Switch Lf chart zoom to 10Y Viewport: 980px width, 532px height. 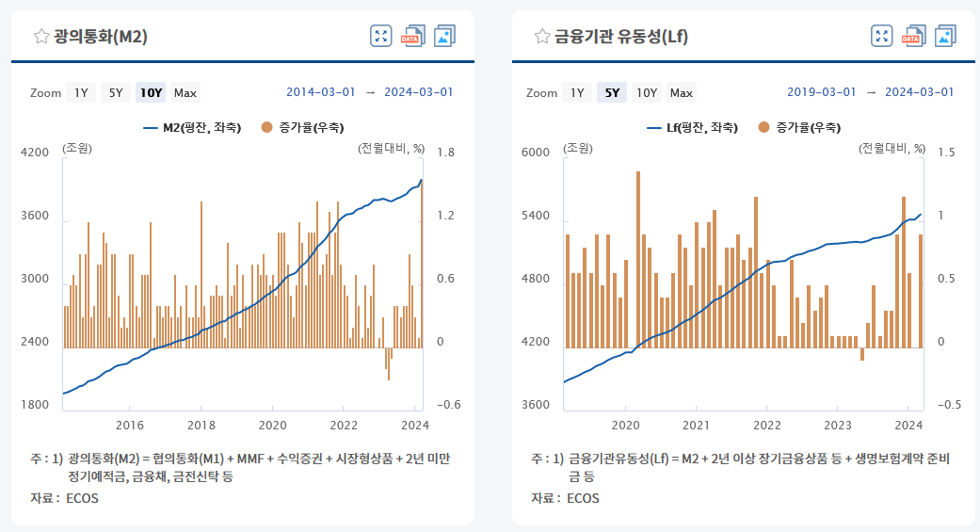646,92
